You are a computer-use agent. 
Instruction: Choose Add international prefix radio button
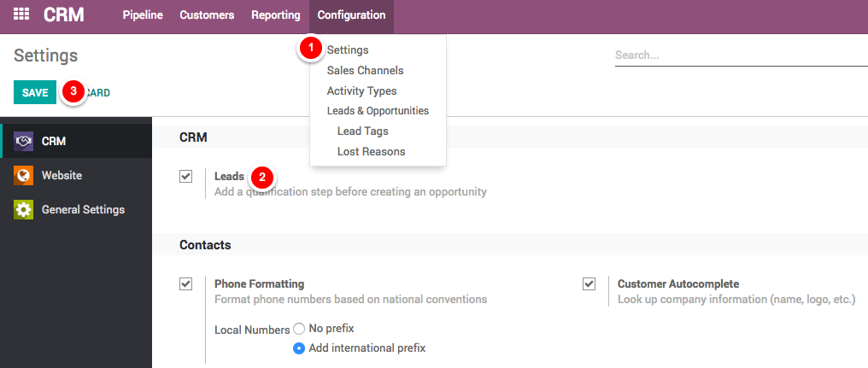299,348
